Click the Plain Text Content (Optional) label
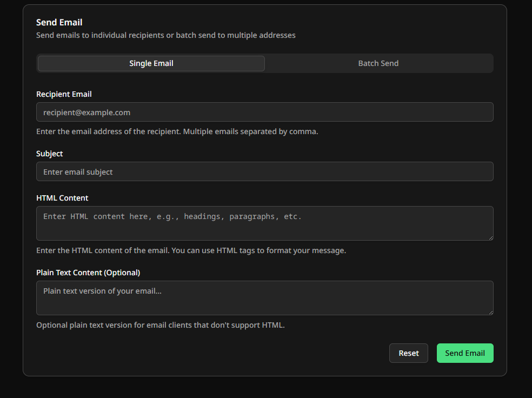 [88, 273]
